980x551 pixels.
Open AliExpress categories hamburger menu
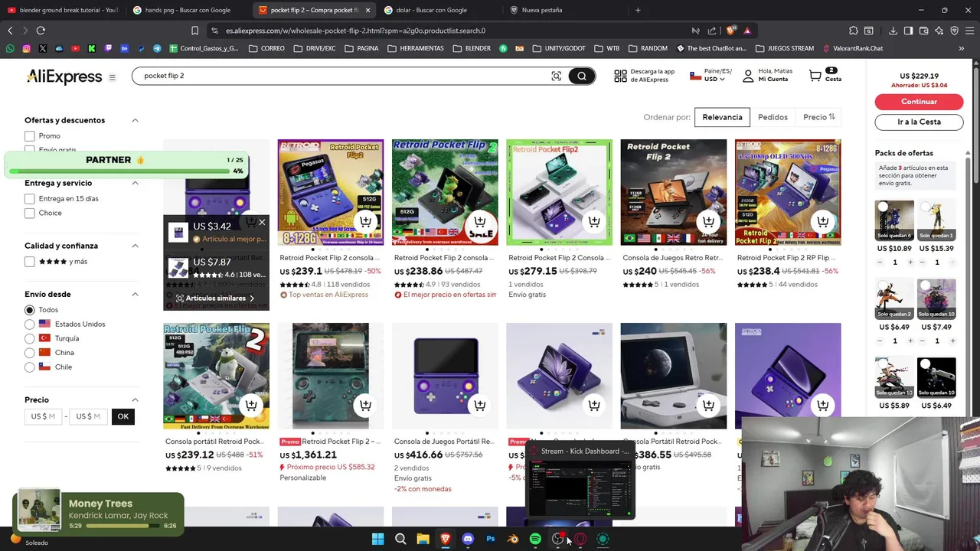pos(112,77)
